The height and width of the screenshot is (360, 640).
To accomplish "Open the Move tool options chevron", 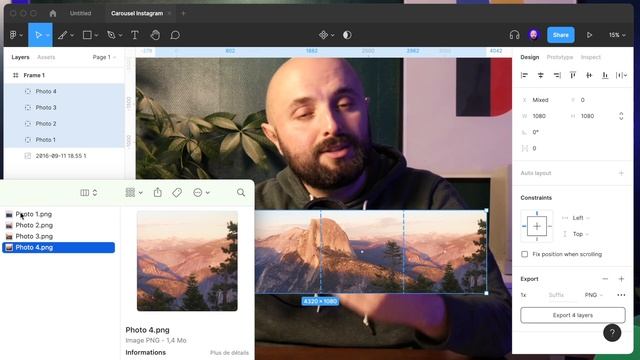I will pyautogui.click(x=48, y=36).
